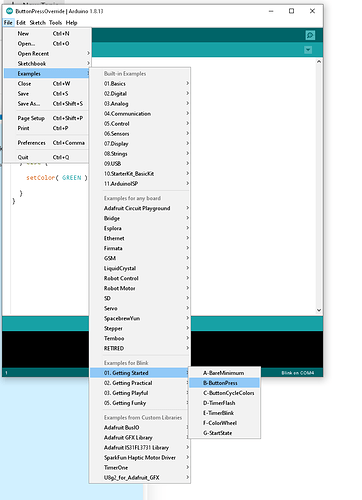
Task: Open SparkFun Haptic Motor Driver examples
Action: [x=140, y=458]
